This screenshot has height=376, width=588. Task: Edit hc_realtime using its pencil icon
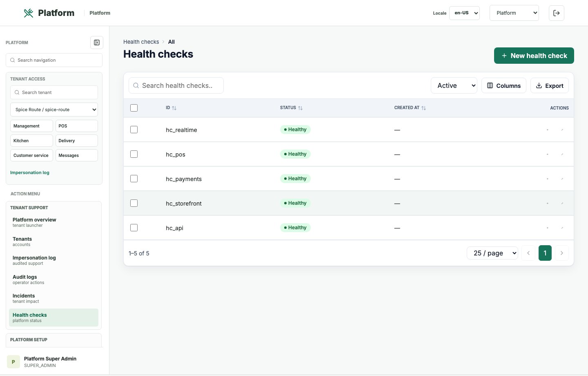562,130
